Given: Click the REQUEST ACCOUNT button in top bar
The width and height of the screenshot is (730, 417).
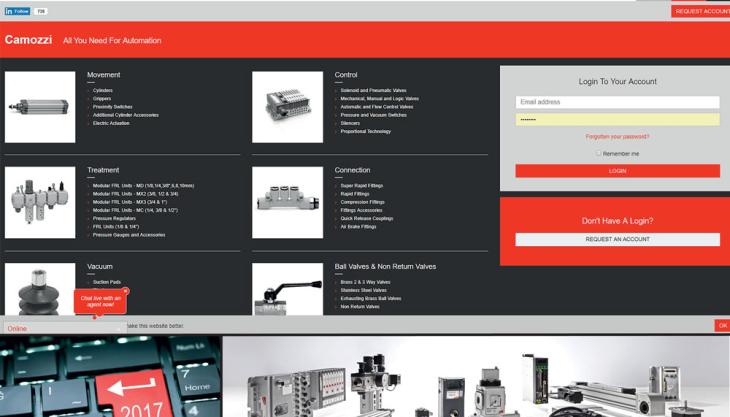Looking at the screenshot, I should pyautogui.click(x=701, y=11).
